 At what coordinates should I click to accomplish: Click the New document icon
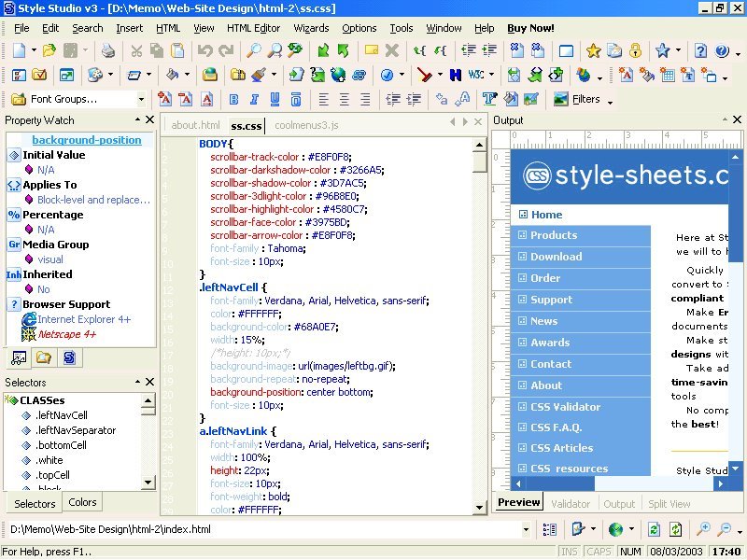click(19, 50)
